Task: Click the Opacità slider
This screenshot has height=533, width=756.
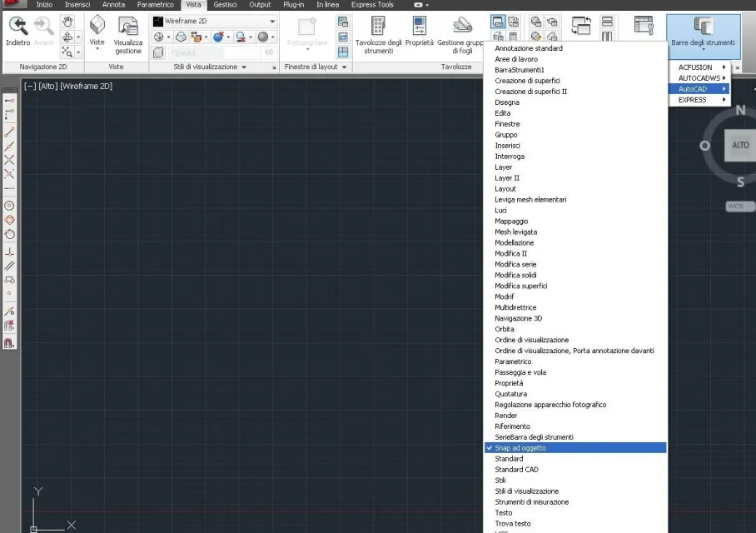Action: coord(214,52)
